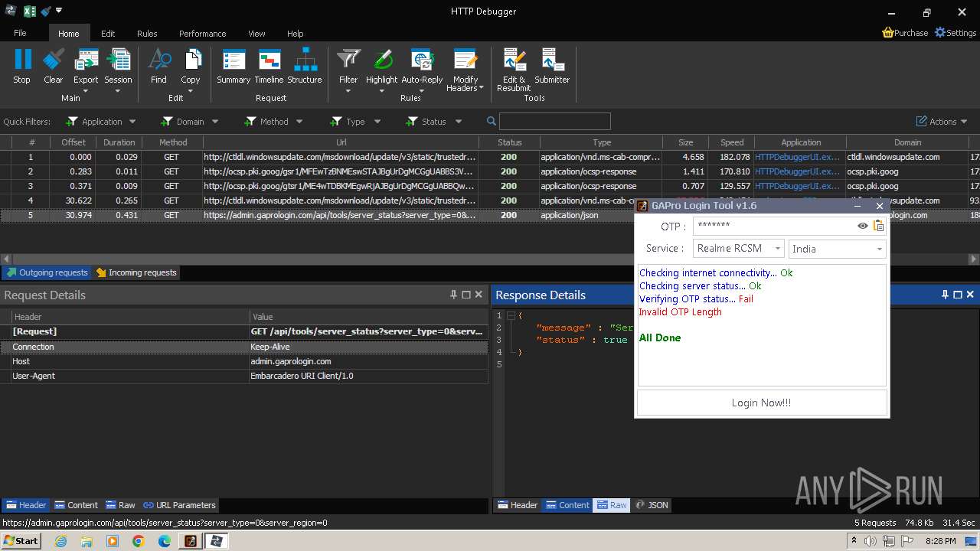Switch to the Performance ribbon tab
This screenshot has width=980, height=551.
202,34
